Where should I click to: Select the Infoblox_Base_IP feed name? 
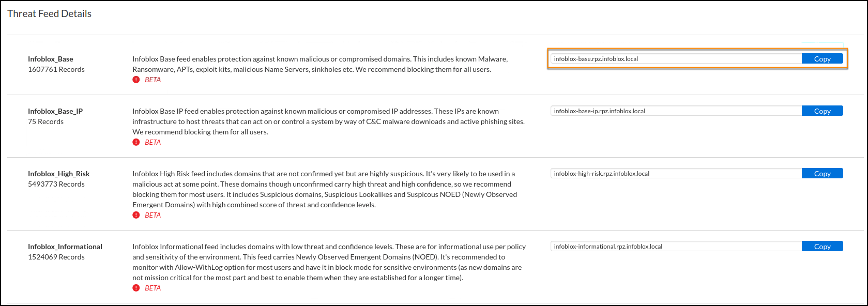(x=55, y=111)
